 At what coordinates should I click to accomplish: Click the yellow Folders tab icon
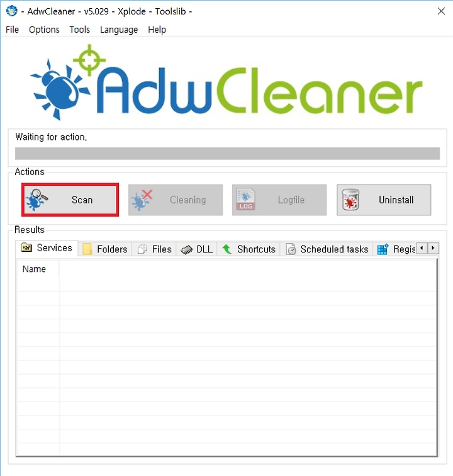(87, 249)
